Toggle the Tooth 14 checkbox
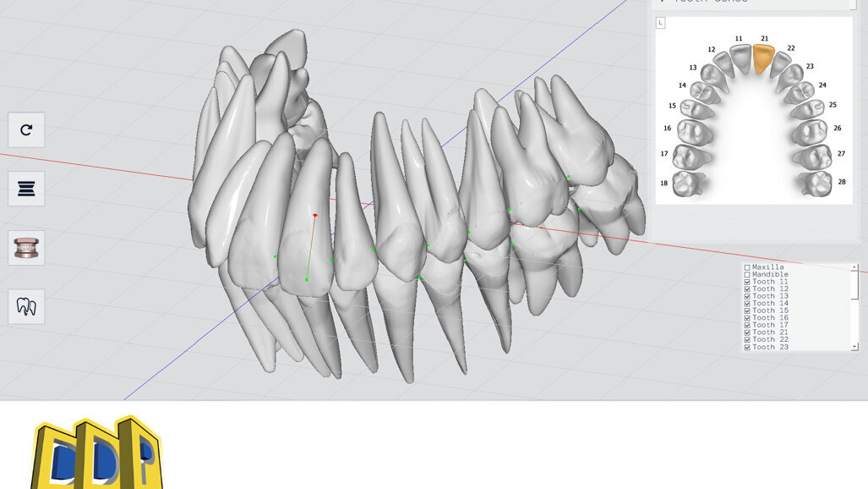868x489 pixels. 747,303
